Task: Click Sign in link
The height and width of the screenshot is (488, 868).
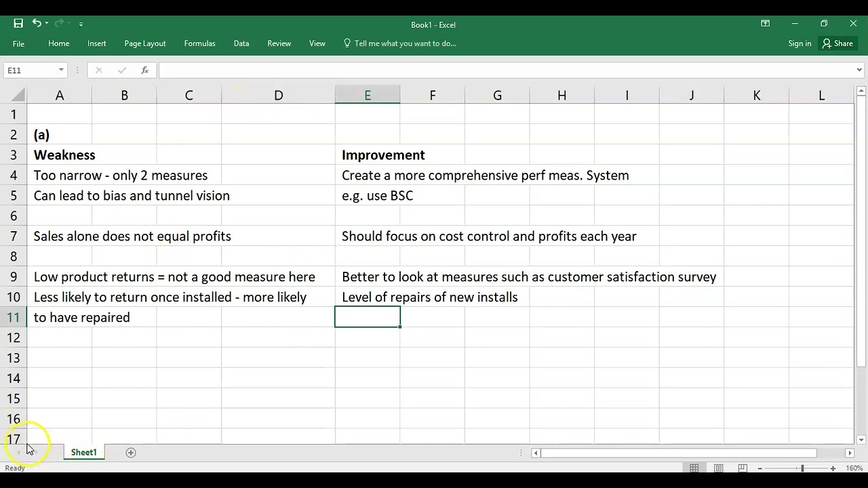Action: 800,43
